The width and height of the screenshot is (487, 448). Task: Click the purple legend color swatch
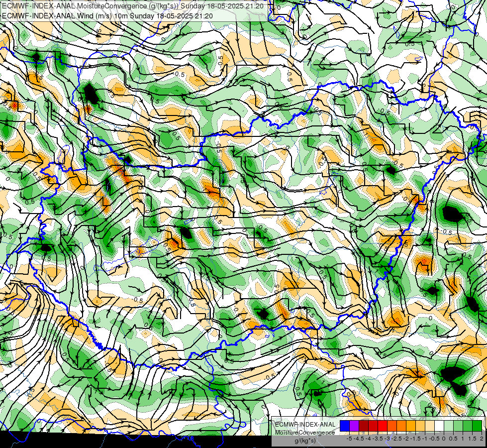click(x=354, y=426)
